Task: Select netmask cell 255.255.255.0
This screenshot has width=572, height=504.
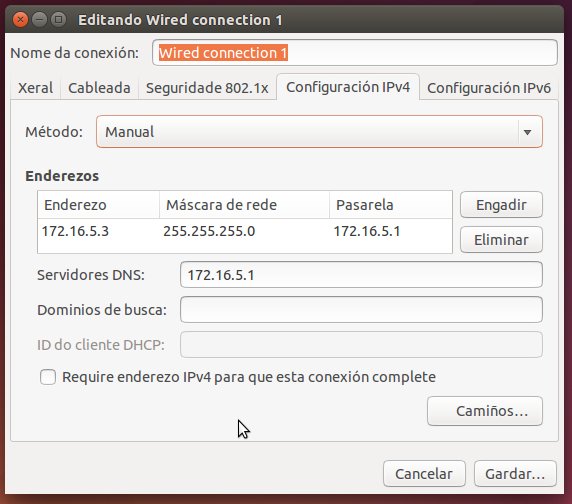Action: click(209, 231)
